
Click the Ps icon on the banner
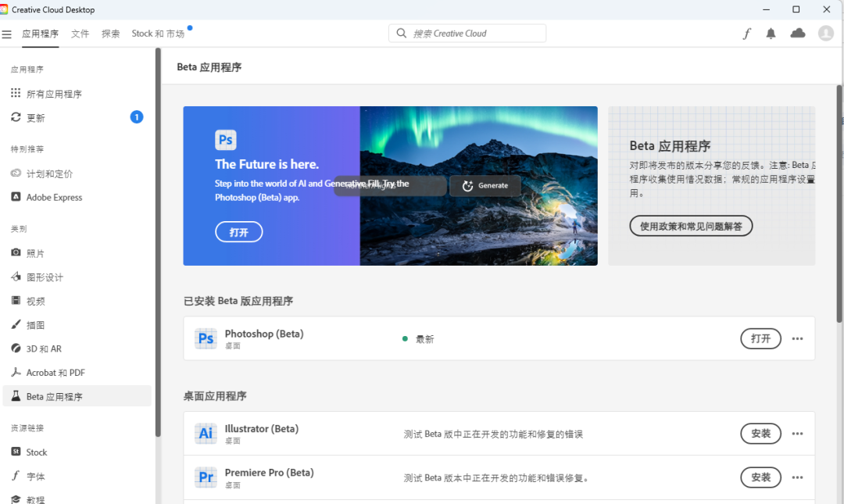(226, 140)
